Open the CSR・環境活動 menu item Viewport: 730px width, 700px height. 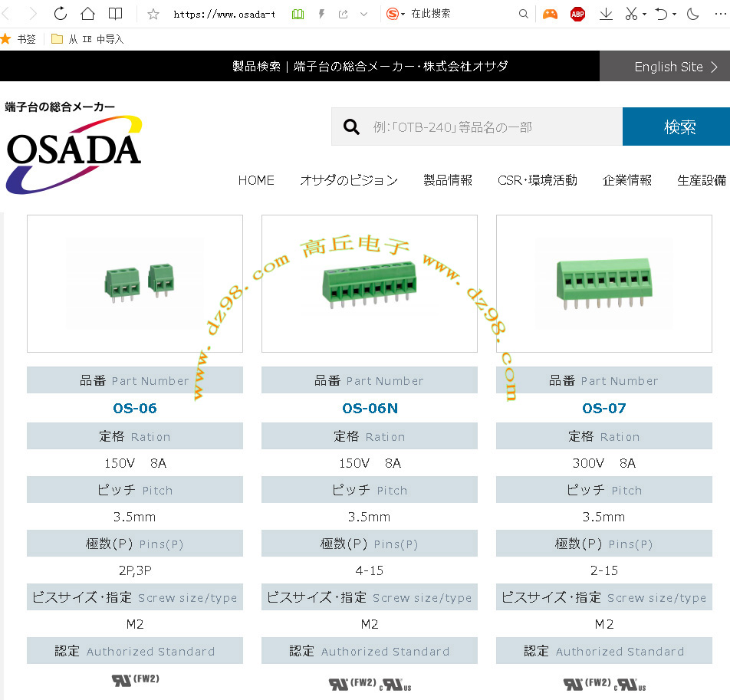click(x=537, y=180)
